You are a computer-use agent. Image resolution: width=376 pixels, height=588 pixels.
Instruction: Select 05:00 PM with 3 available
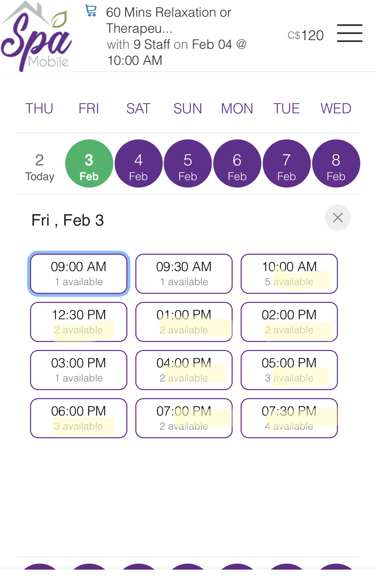click(289, 370)
